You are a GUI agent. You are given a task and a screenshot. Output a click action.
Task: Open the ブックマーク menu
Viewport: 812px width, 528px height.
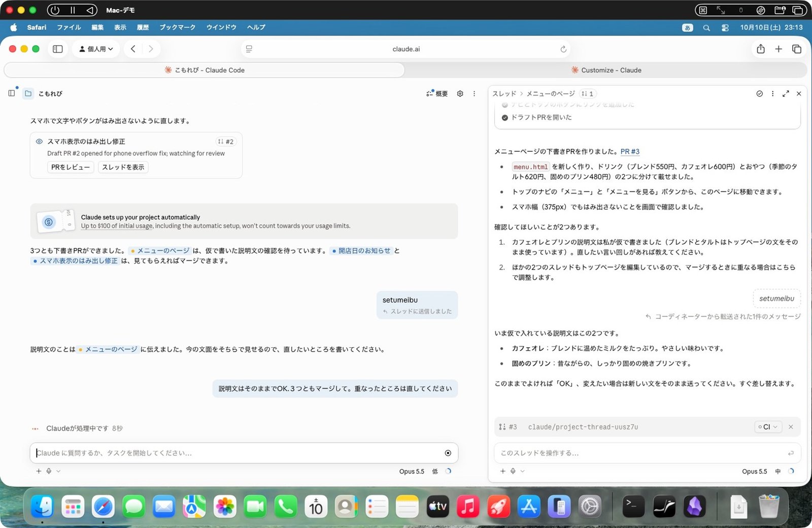click(177, 27)
